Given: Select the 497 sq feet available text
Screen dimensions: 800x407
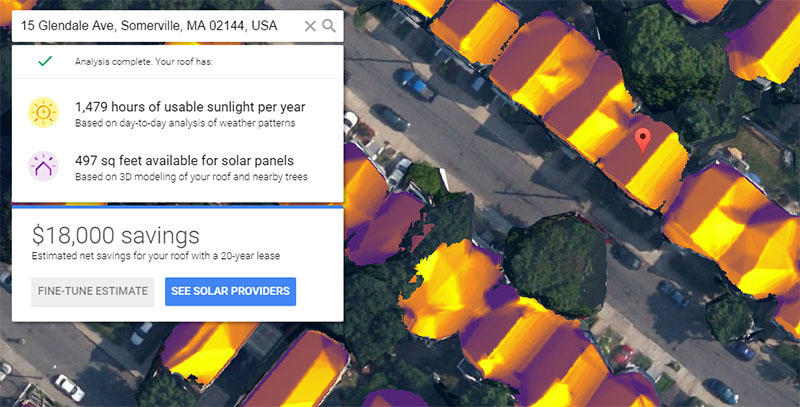Looking at the screenshot, I should click(185, 160).
